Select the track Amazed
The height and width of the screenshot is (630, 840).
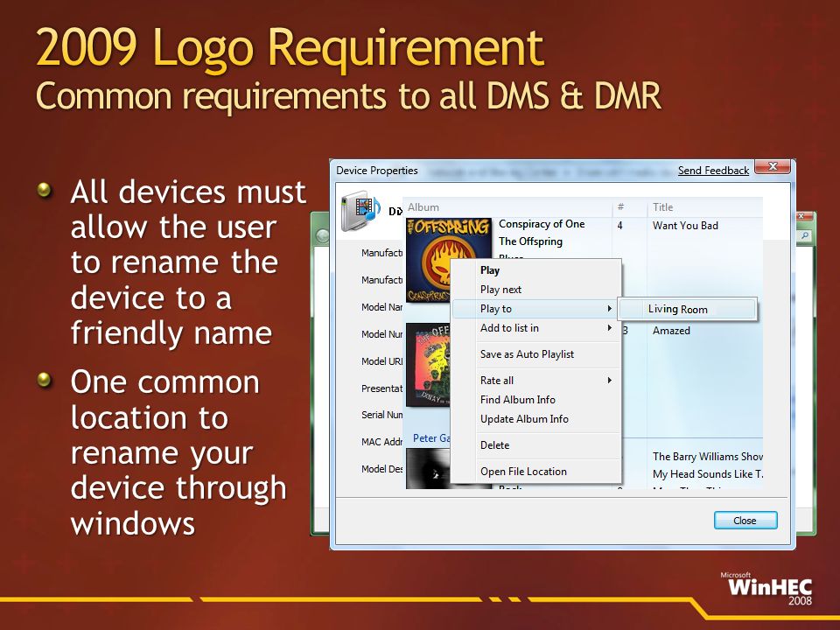click(x=671, y=331)
